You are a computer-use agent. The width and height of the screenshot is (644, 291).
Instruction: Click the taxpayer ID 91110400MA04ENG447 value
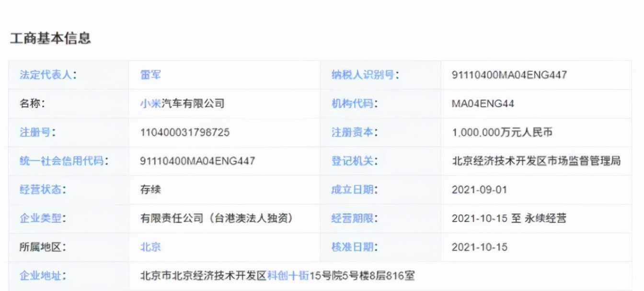click(x=510, y=75)
